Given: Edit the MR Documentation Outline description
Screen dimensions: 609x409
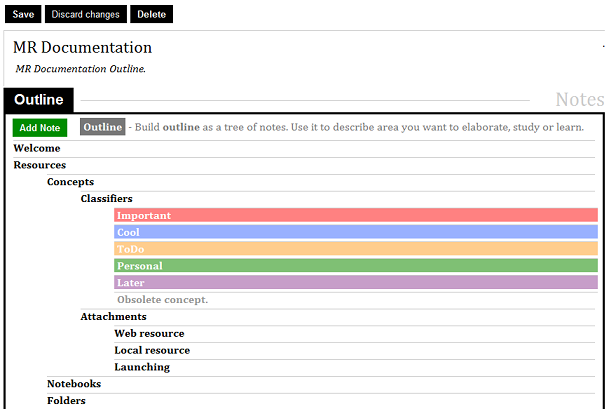Looking at the screenshot, I should pos(80,69).
